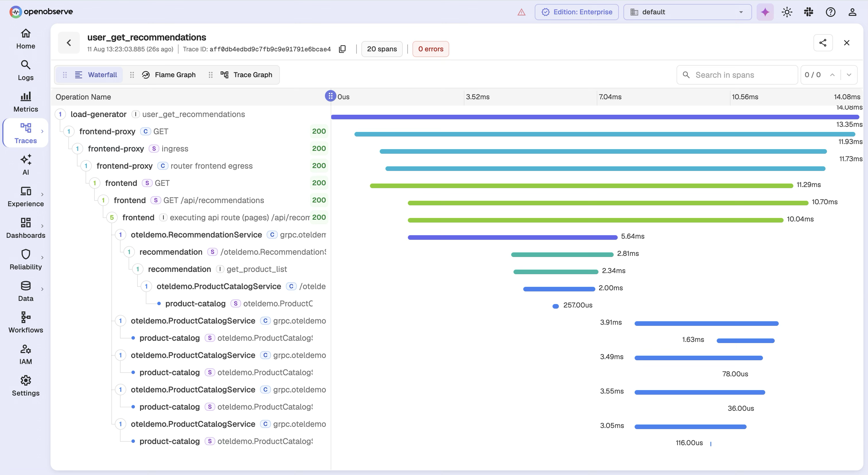868x475 pixels.
Task: Click the 5.64ms RecommendationService timeline bar
Action: (x=513, y=237)
